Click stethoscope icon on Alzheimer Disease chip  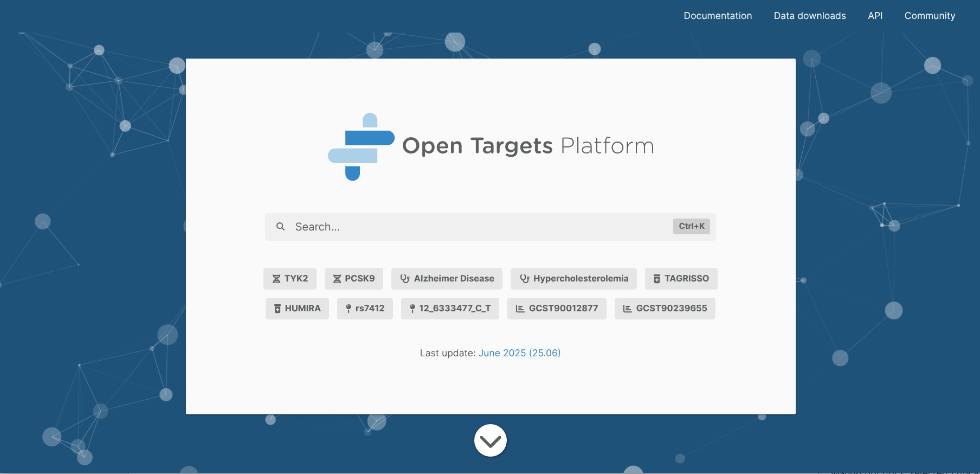tap(404, 279)
